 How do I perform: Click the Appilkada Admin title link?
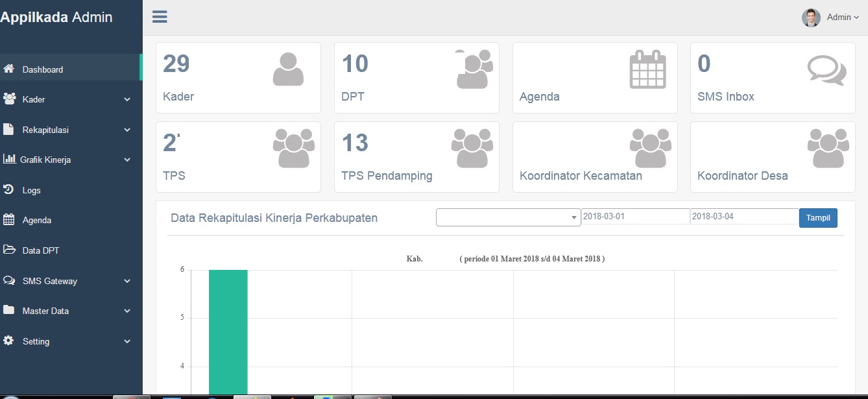(56, 18)
